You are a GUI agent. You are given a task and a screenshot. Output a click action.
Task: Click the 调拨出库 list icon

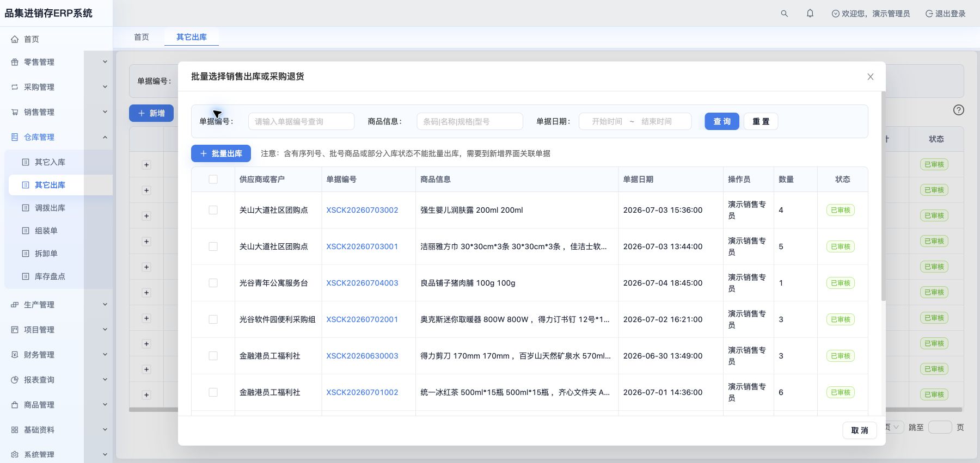(26, 208)
